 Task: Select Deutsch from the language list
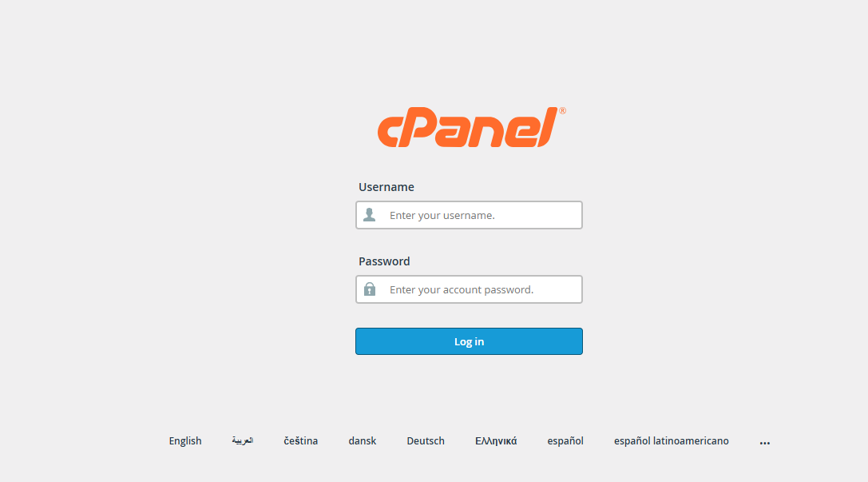[426, 441]
